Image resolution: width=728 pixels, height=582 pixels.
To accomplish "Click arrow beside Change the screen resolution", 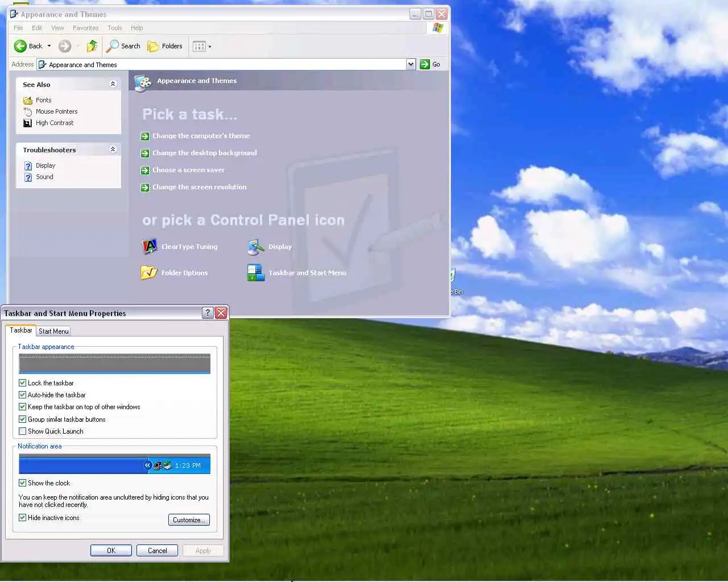I will tap(145, 187).
